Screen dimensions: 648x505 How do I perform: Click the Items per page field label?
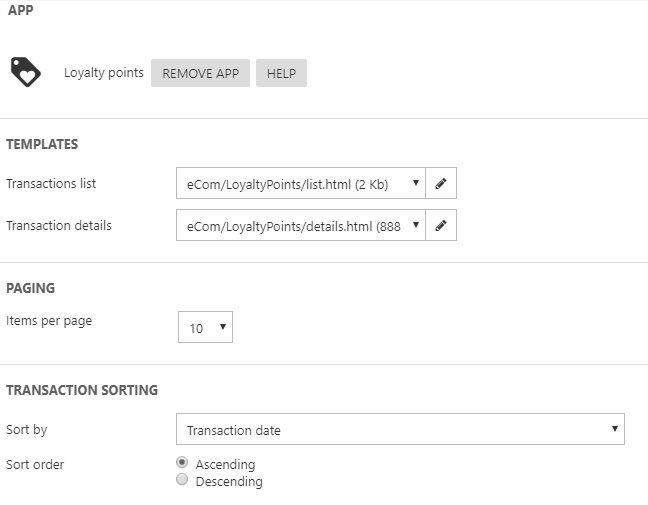tap(49, 321)
